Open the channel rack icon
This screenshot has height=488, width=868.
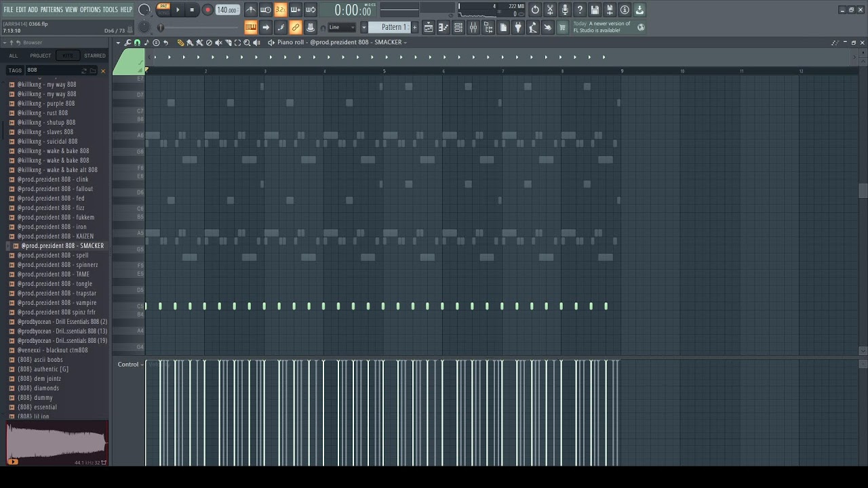pos(458,27)
